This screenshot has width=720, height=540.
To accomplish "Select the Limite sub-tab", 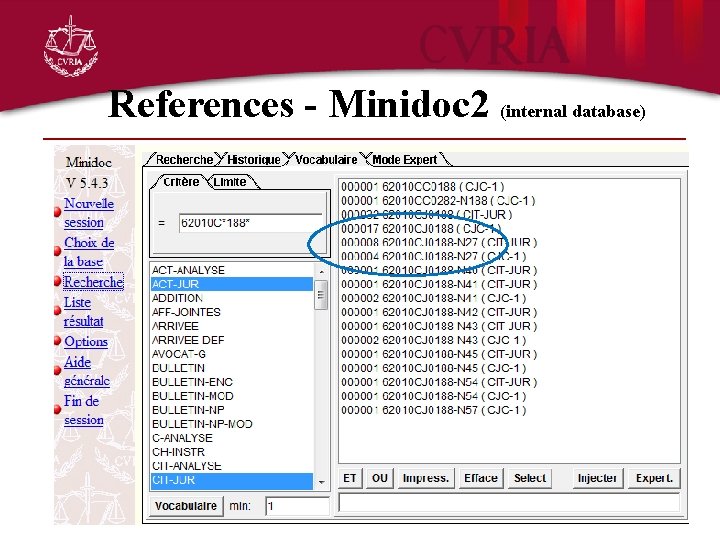I will [230, 182].
